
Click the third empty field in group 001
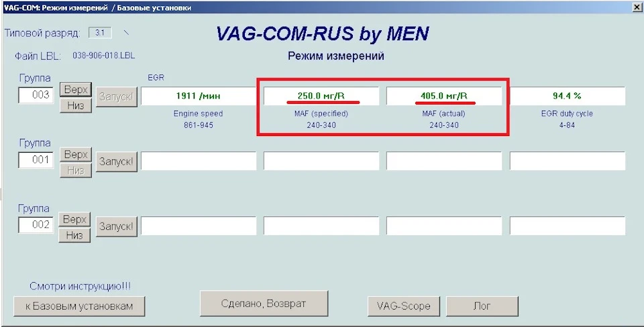pyautogui.click(x=444, y=161)
